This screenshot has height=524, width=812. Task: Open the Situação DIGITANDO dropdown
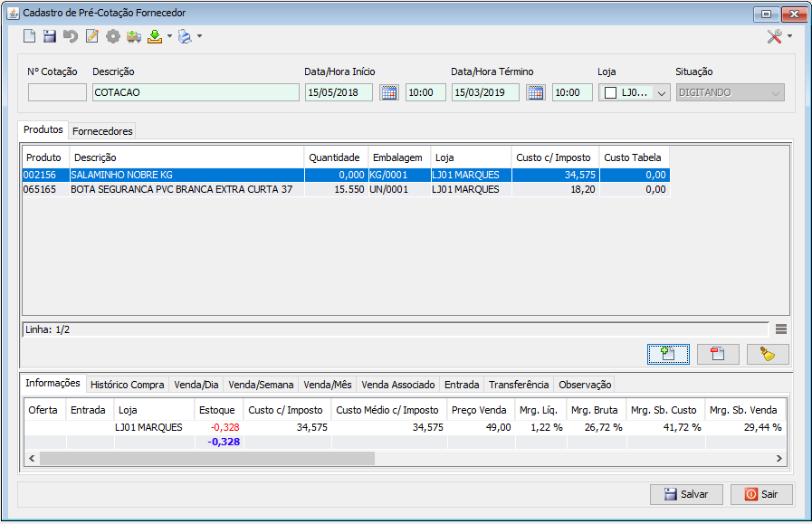[x=731, y=92]
